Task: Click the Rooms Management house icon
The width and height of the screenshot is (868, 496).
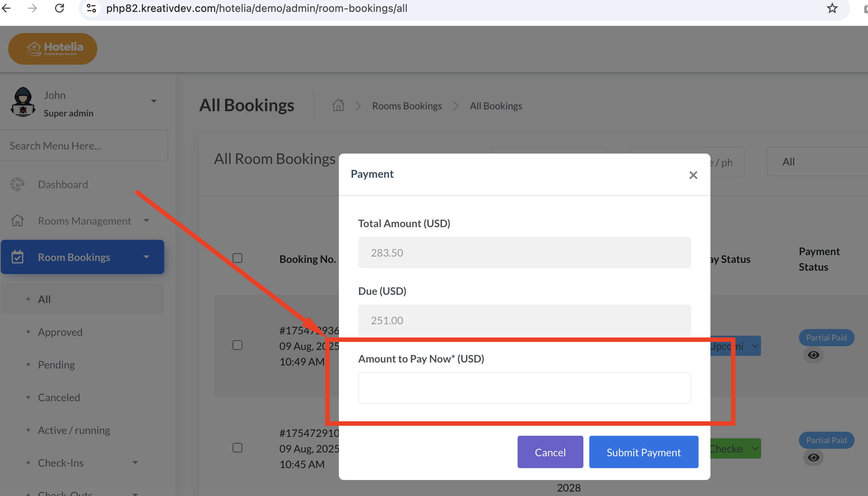Action: pos(17,220)
